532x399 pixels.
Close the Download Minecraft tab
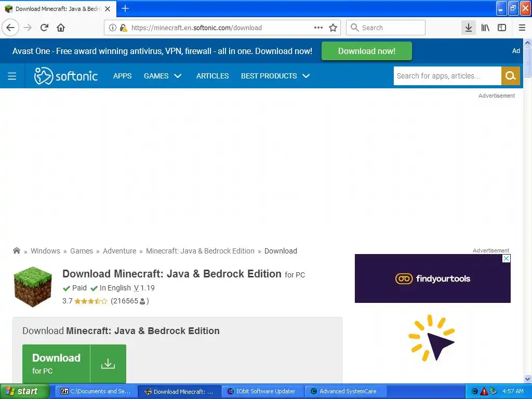click(108, 9)
